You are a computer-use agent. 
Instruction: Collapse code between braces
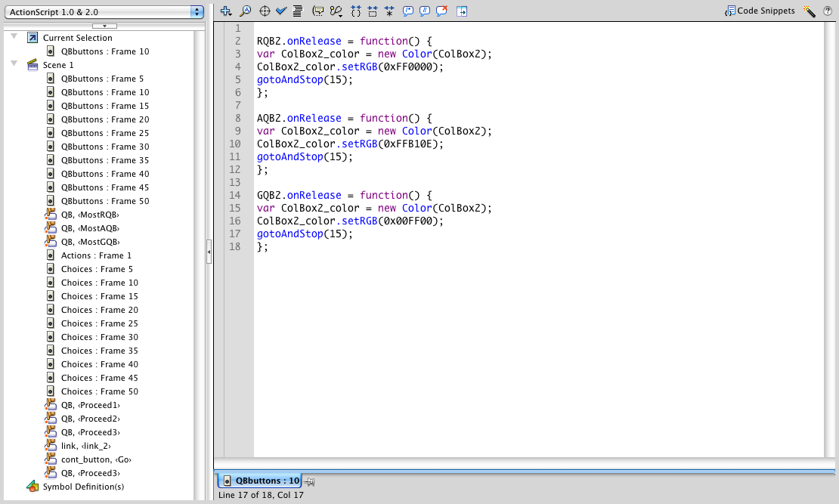pyautogui.click(x=355, y=11)
